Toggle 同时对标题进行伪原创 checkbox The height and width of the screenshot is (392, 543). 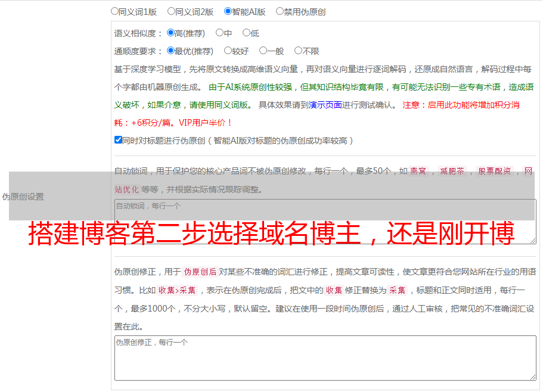pyautogui.click(x=118, y=140)
